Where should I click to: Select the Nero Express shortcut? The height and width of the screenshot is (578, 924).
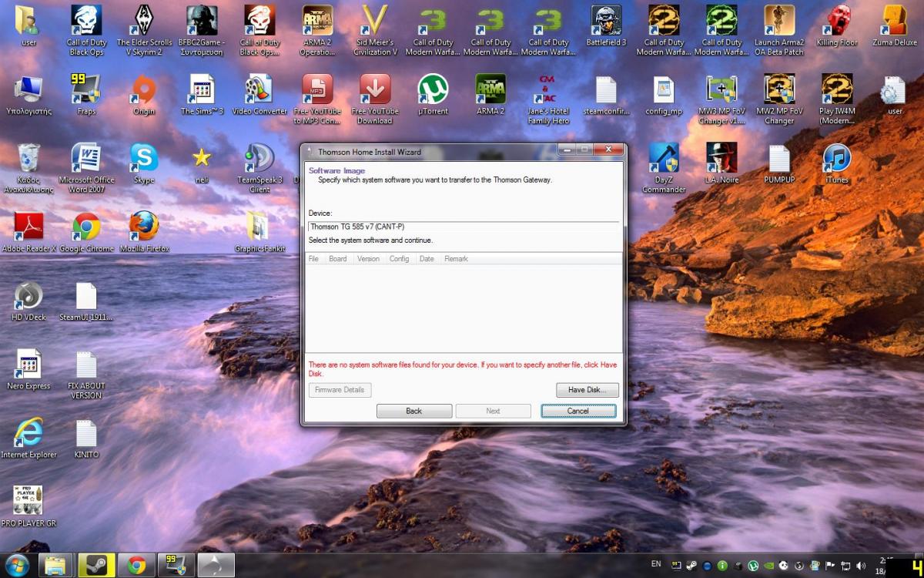(x=28, y=369)
